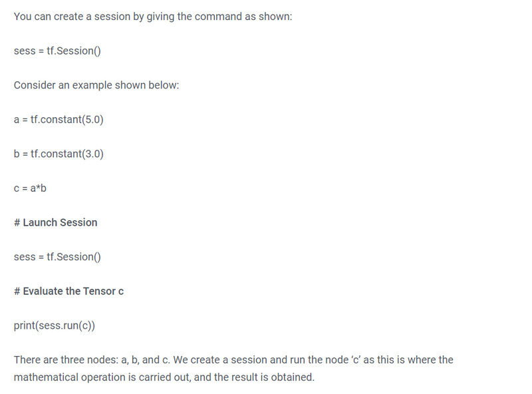Click the "a = tf.constant(5.0)" code line
Image resolution: width=532 pixels, height=394 pixels.
[59, 119]
